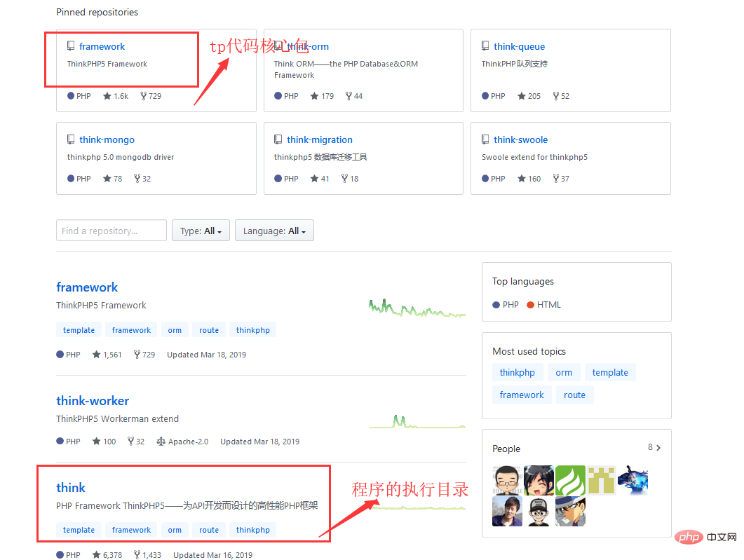Open the pinned think-migration repository
Viewport: 744px width, 560px height.
coord(319,140)
